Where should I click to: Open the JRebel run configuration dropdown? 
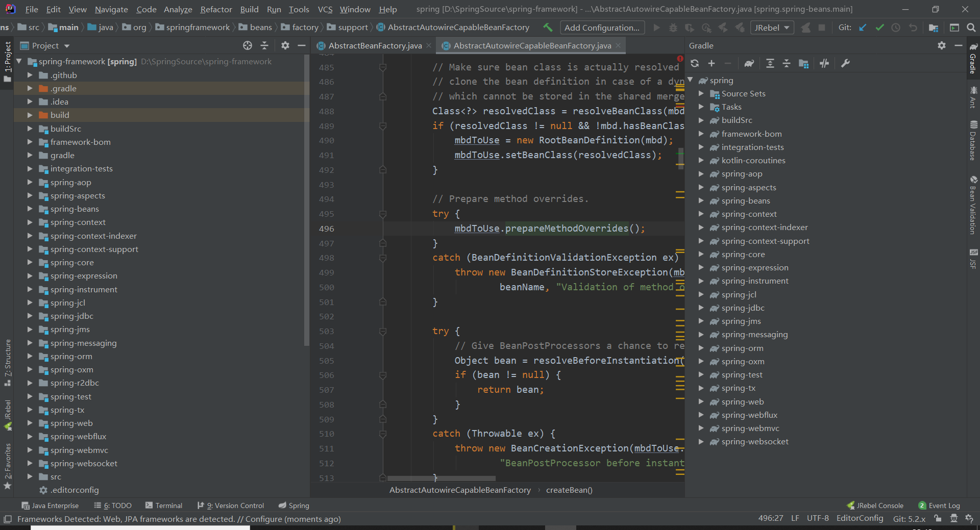pyautogui.click(x=772, y=28)
